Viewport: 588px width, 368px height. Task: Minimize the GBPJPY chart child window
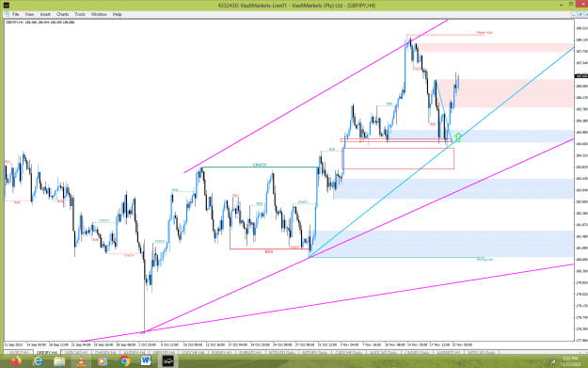[573, 14]
